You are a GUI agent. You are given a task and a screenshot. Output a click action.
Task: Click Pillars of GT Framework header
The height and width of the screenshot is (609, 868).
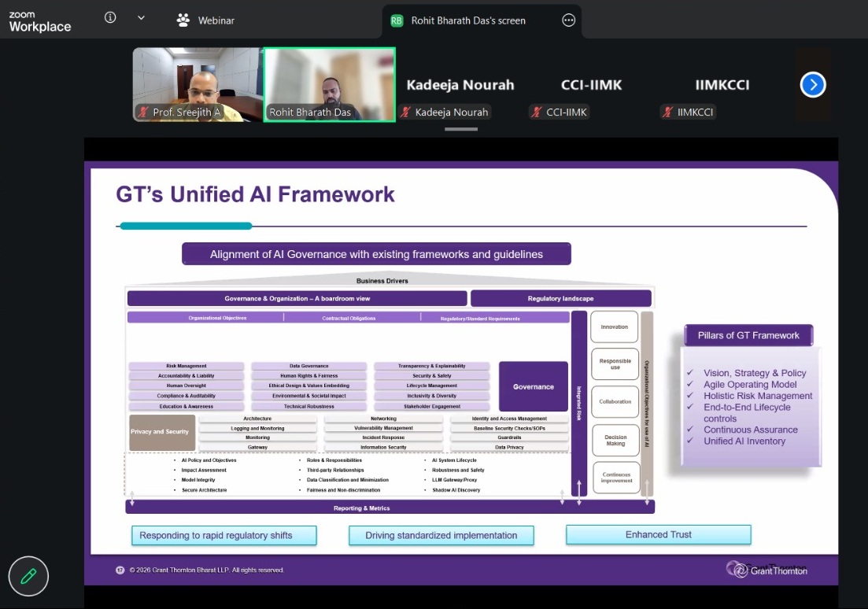tap(748, 335)
